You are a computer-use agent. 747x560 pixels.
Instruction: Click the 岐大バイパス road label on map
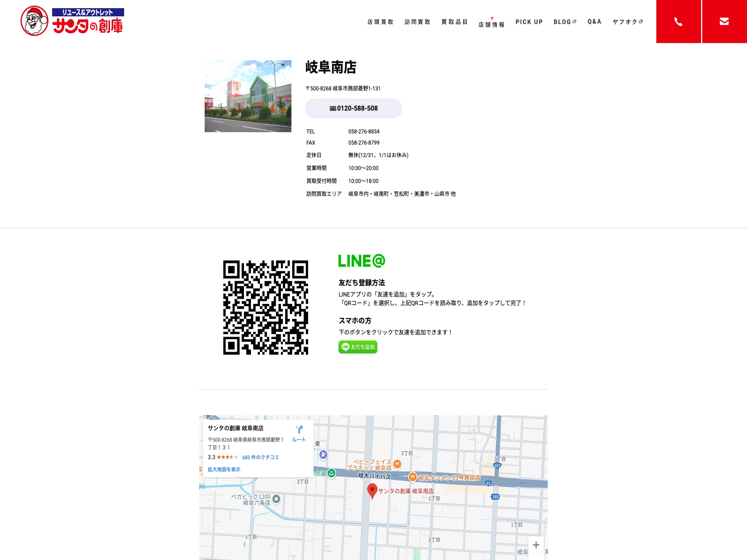(x=374, y=476)
